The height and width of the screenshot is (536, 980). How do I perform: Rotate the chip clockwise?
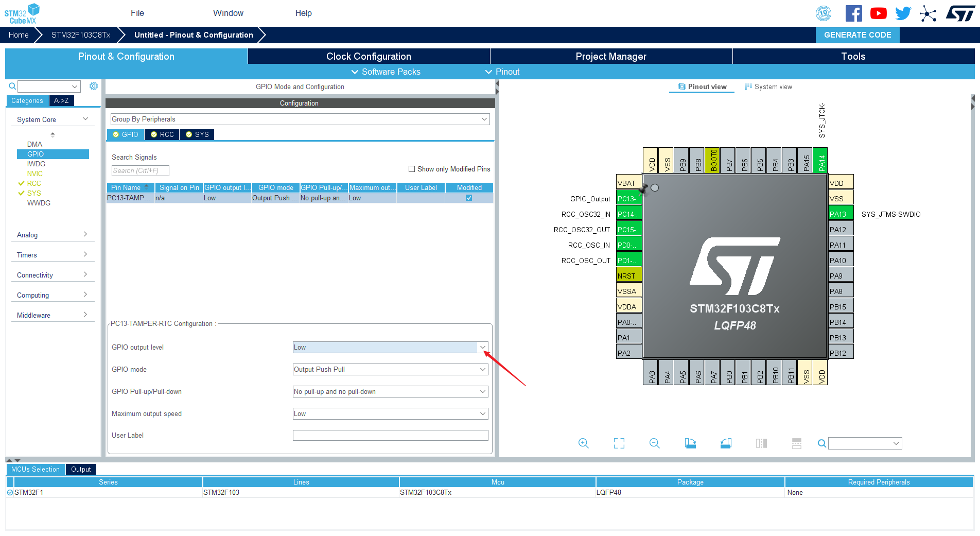point(690,443)
